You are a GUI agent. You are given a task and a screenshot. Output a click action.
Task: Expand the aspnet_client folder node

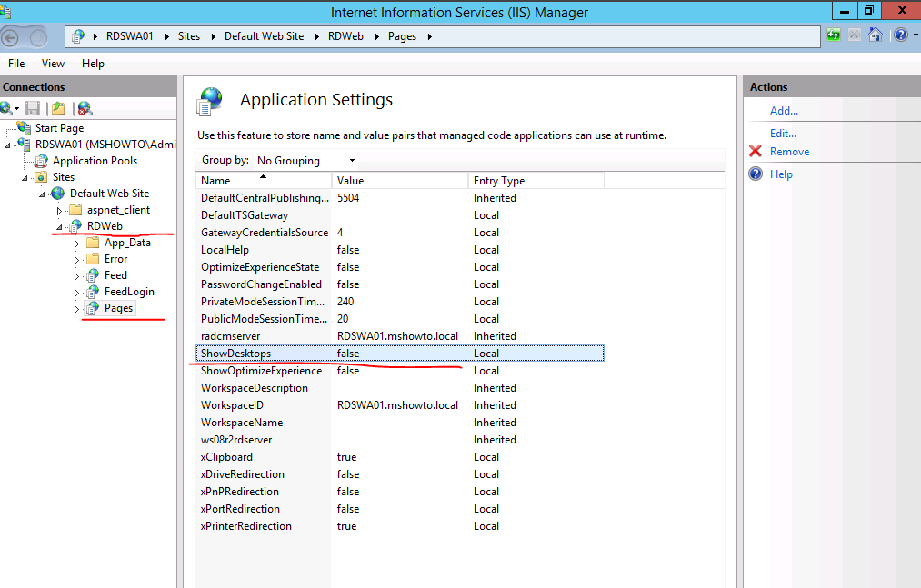[59, 210]
